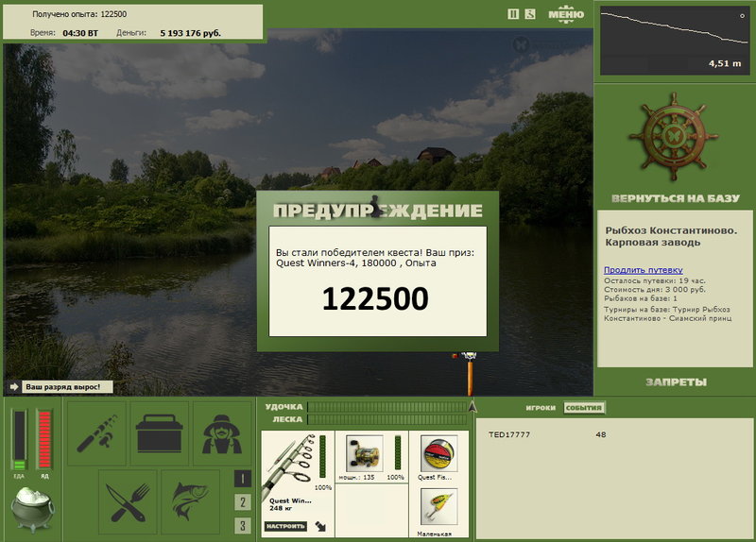Open the fisherman profile icon
Image resolution: width=756 pixels, height=542 pixels.
(x=222, y=433)
